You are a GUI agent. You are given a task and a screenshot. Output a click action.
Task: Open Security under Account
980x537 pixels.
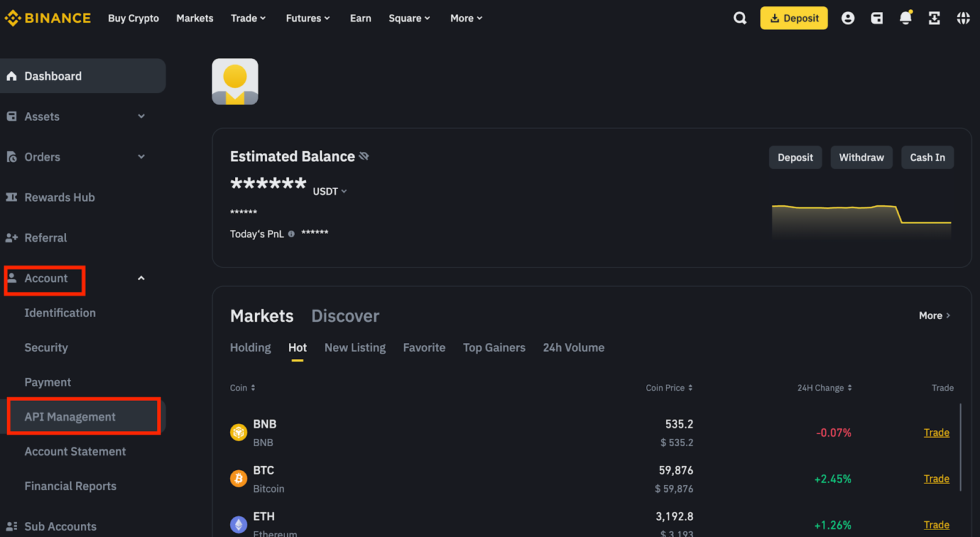(x=46, y=348)
